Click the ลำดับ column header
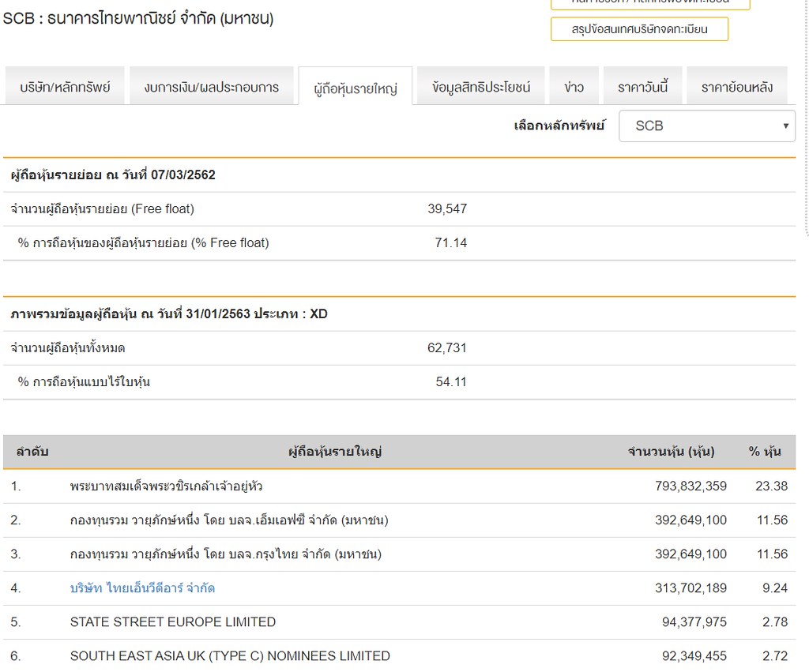This screenshot has width=809, height=672. pyautogui.click(x=32, y=452)
